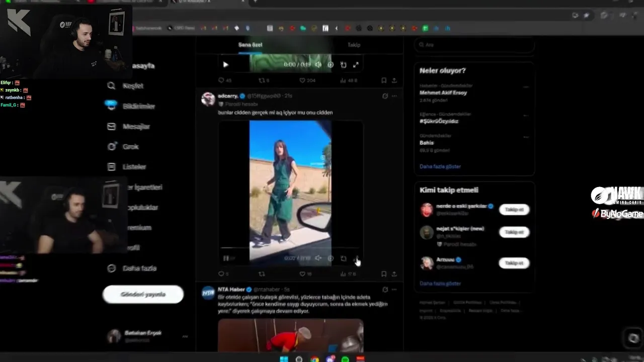
Task: Click the NTA Haber account name
Action: pyautogui.click(x=231, y=290)
